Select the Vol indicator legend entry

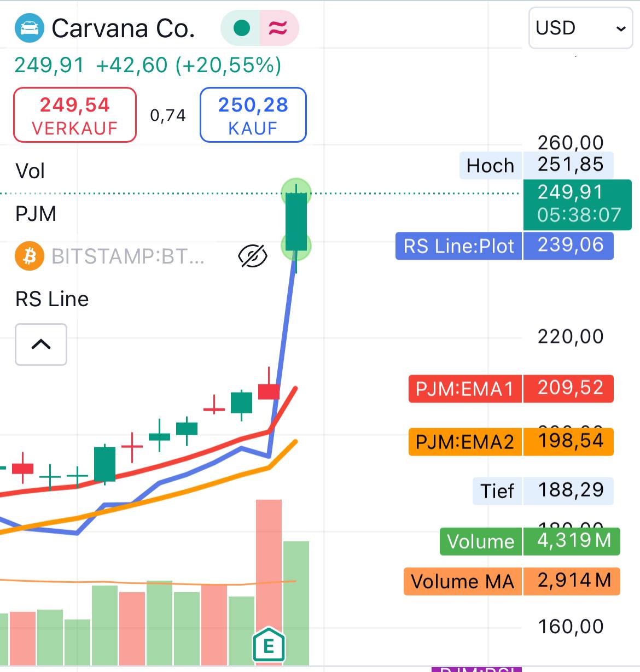coord(30,171)
